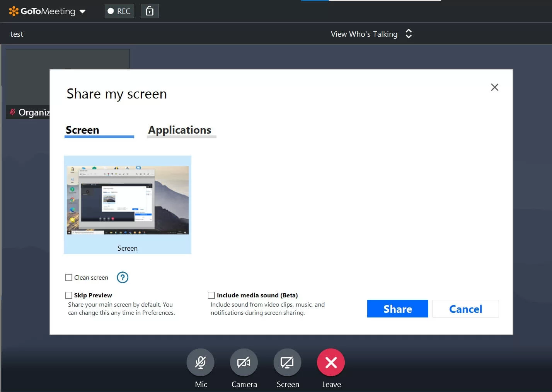Check the Skip Preview option
This screenshot has width=552, height=392.
point(69,295)
